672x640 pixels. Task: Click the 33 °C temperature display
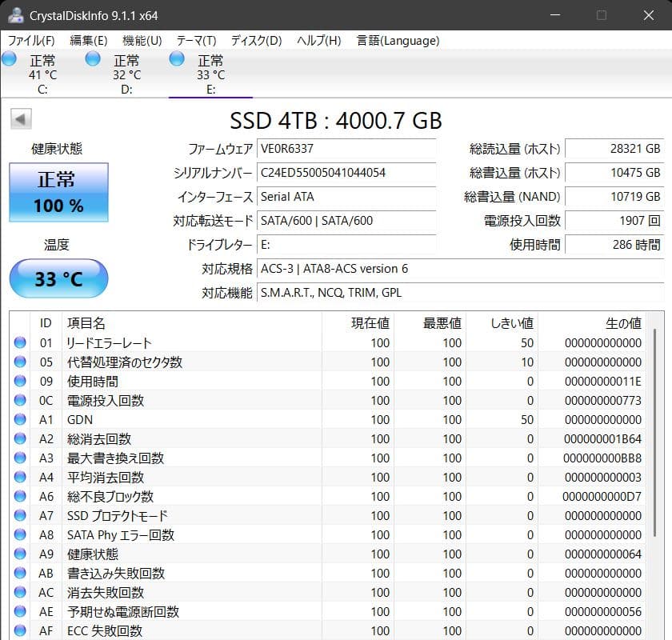(x=58, y=278)
